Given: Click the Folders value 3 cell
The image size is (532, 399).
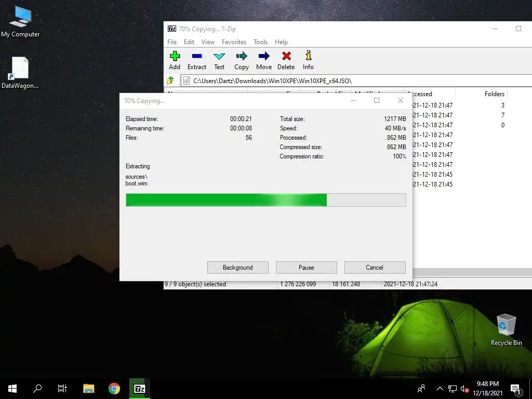Looking at the screenshot, I should pos(503,105).
